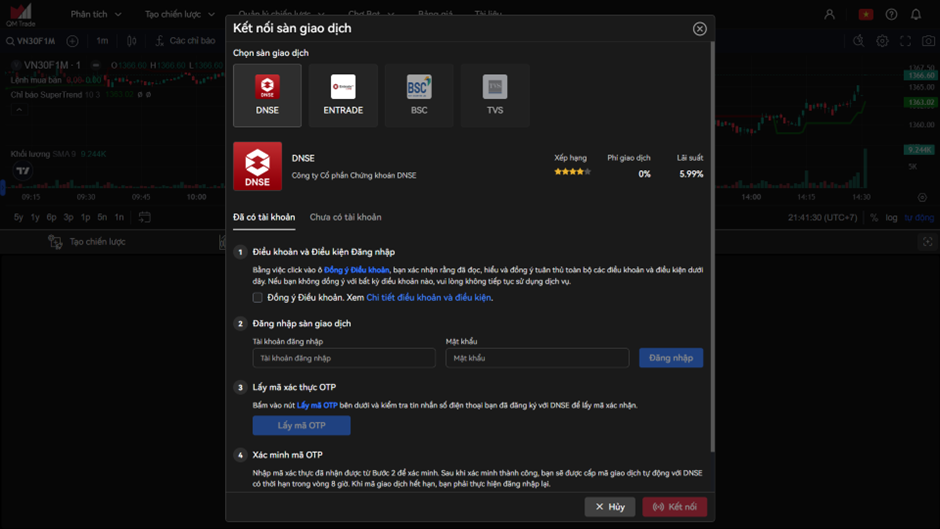The height and width of the screenshot is (529, 940).
Task: Select the 5y time range
Action: click(x=19, y=218)
